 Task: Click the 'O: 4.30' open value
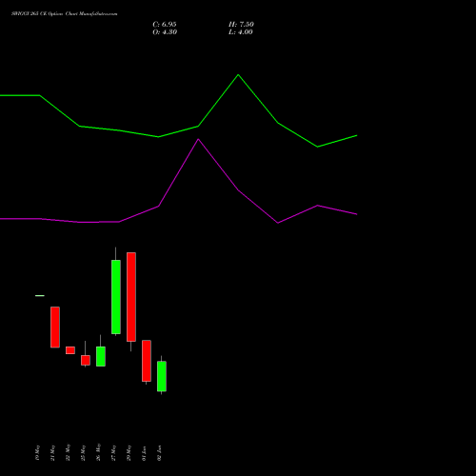[x=165, y=32]
